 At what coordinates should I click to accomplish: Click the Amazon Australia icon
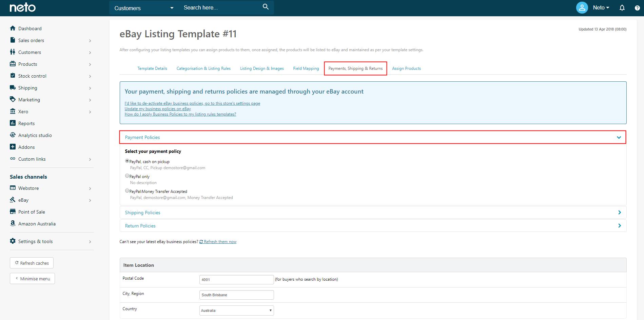(x=13, y=223)
